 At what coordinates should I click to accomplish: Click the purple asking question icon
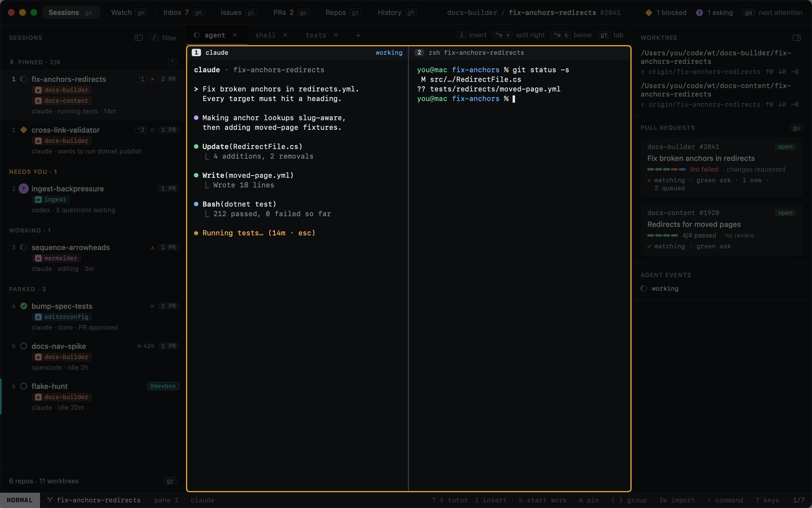(x=699, y=12)
